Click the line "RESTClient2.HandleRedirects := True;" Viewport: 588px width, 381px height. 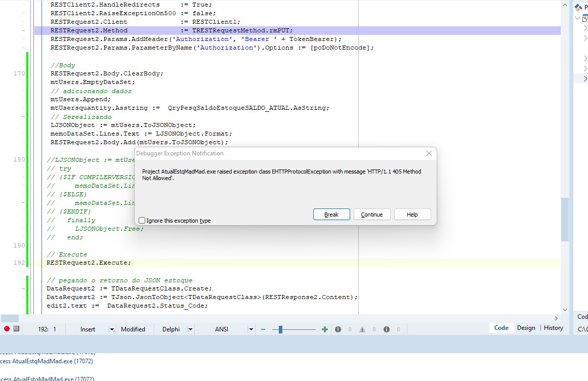[x=131, y=5]
